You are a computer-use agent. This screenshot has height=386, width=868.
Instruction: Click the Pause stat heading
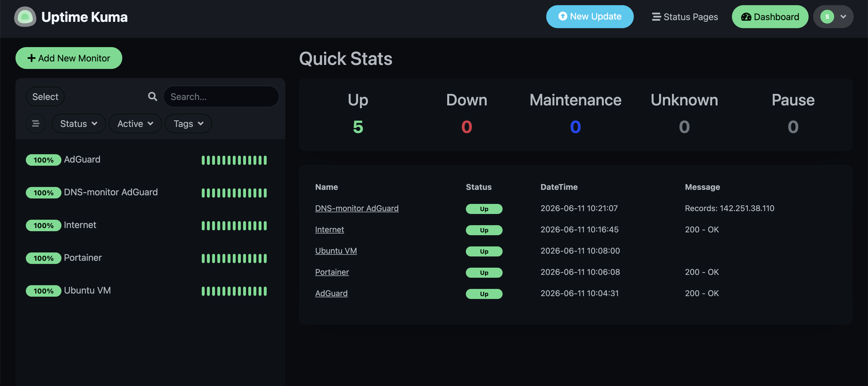coord(793,100)
